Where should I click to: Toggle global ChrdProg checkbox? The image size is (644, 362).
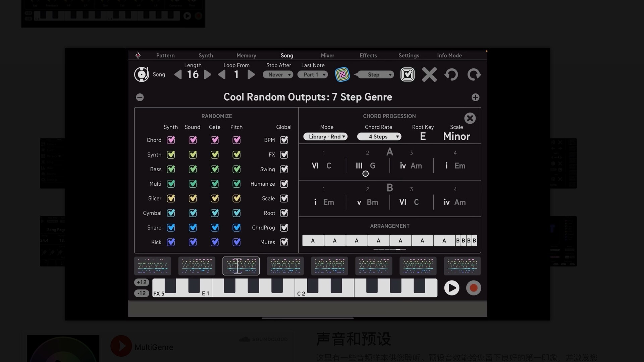pos(284,228)
